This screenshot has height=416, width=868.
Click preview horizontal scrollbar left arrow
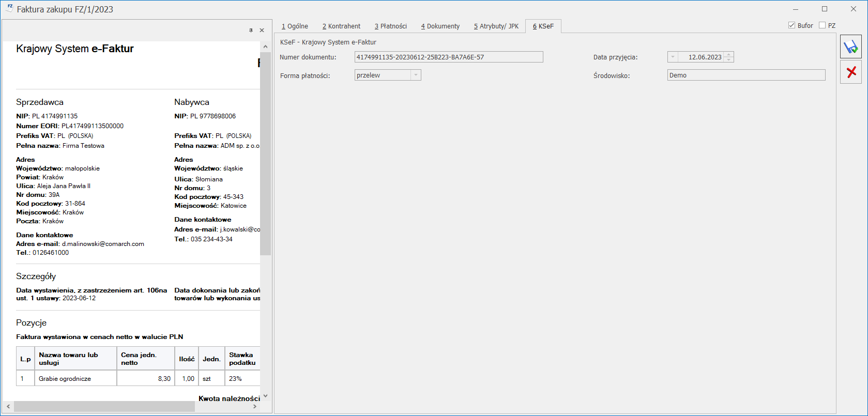8,407
